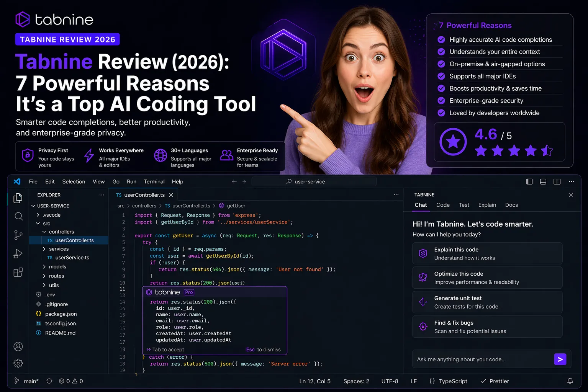Switch to the Tabnine Code tab
The image size is (588, 392).
click(443, 205)
